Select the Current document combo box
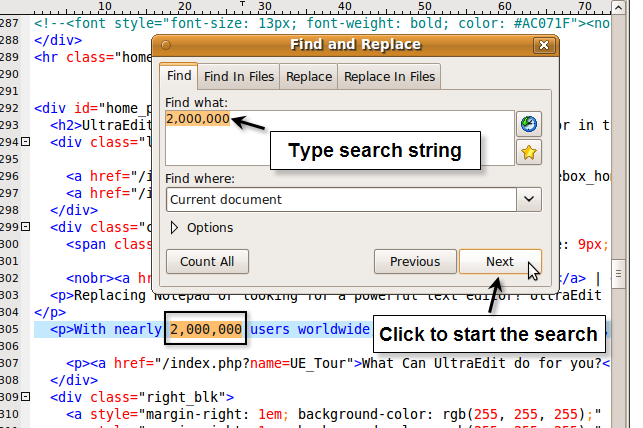Image resolution: width=643 pixels, height=428 pixels. coord(353,200)
